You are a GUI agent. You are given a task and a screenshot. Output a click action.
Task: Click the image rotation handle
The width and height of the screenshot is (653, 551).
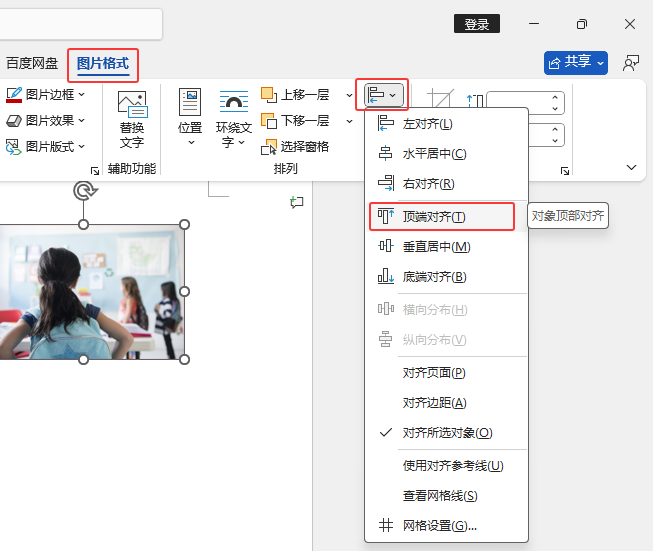coord(85,191)
